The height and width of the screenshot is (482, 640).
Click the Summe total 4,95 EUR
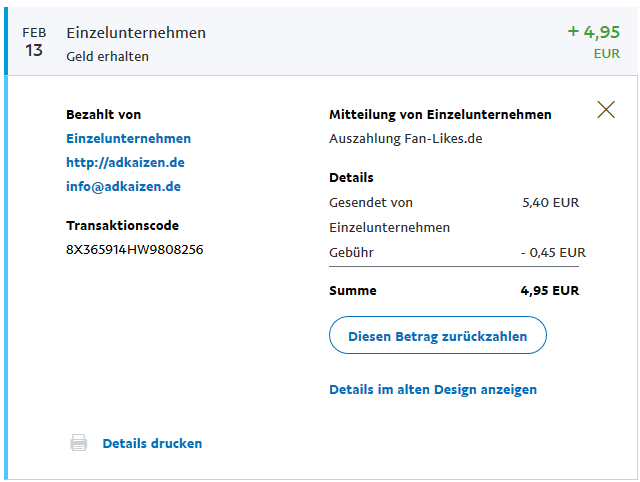pos(549,291)
